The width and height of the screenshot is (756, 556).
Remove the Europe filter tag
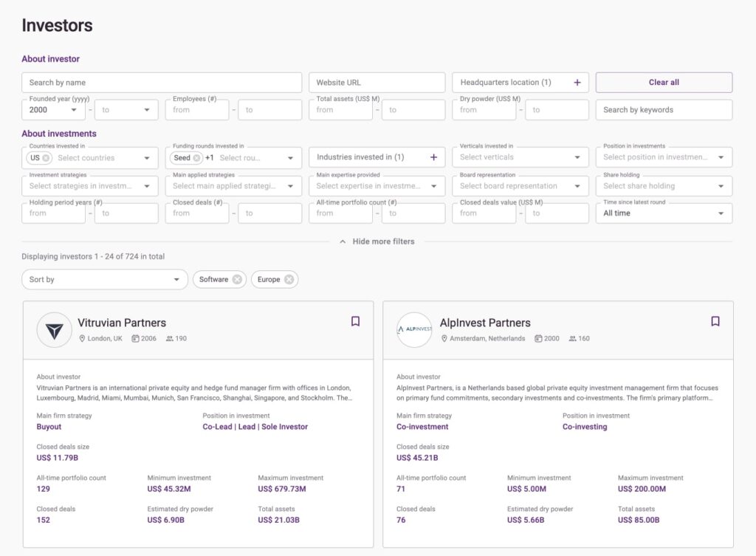pos(289,279)
